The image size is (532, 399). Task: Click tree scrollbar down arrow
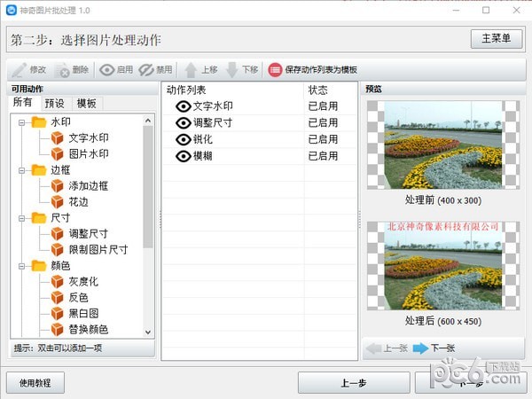click(148, 332)
